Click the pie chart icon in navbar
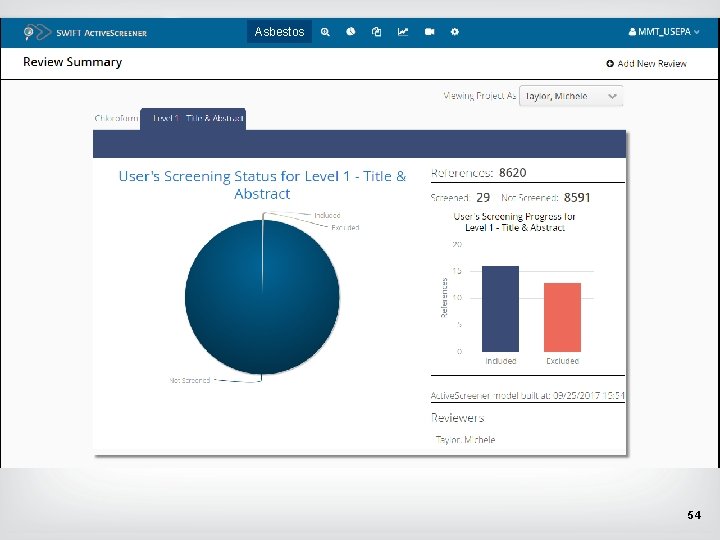Image resolution: width=720 pixels, height=540 pixels. [x=351, y=32]
